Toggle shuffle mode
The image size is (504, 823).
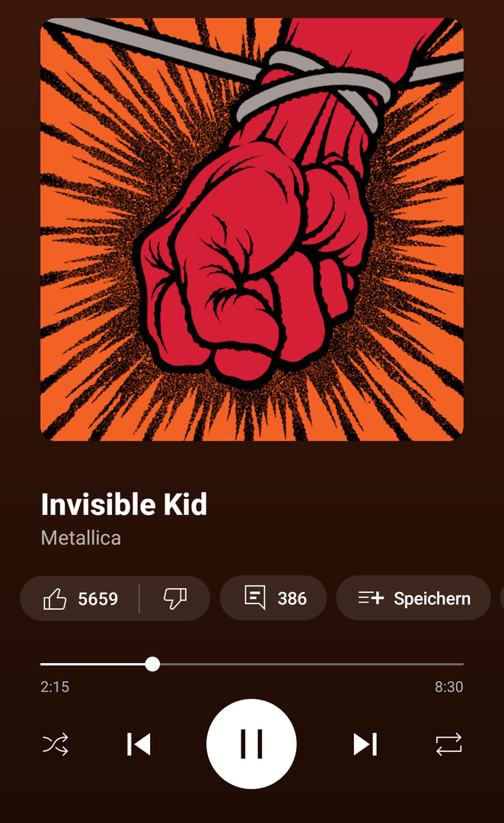pos(56,744)
